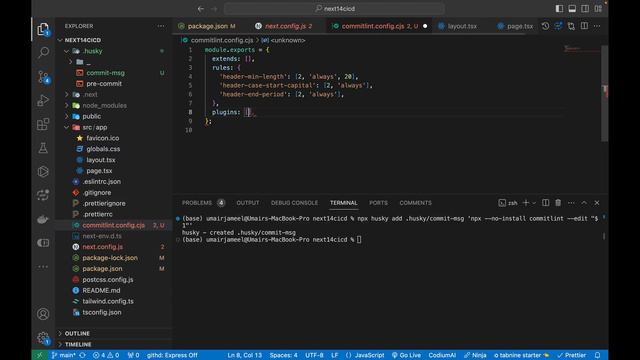This screenshot has height=360, width=640.
Task: Split the editor to the right
Action: pos(584,26)
